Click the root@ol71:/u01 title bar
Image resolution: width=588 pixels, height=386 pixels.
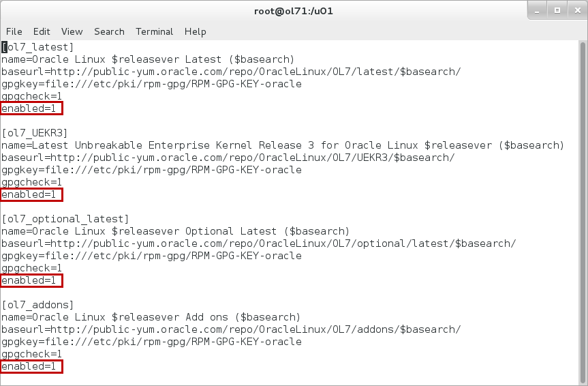click(x=294, y=11)
